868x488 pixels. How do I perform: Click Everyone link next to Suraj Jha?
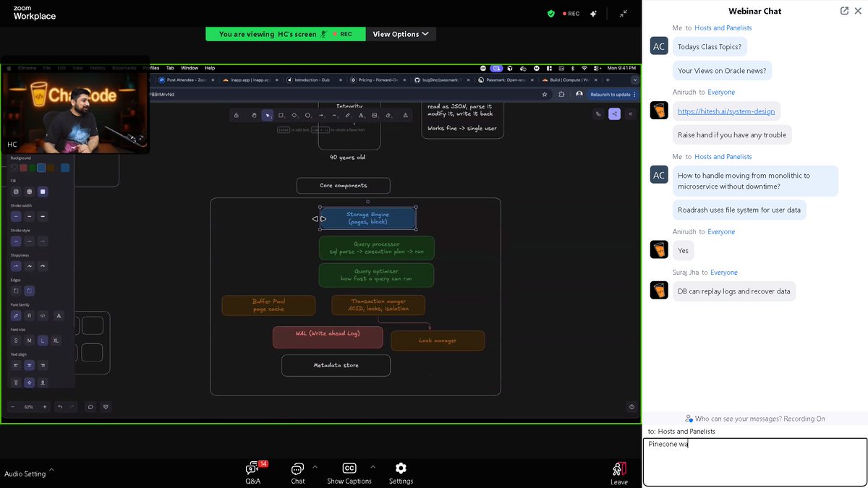pyautogui.click(x=724, y=273)
